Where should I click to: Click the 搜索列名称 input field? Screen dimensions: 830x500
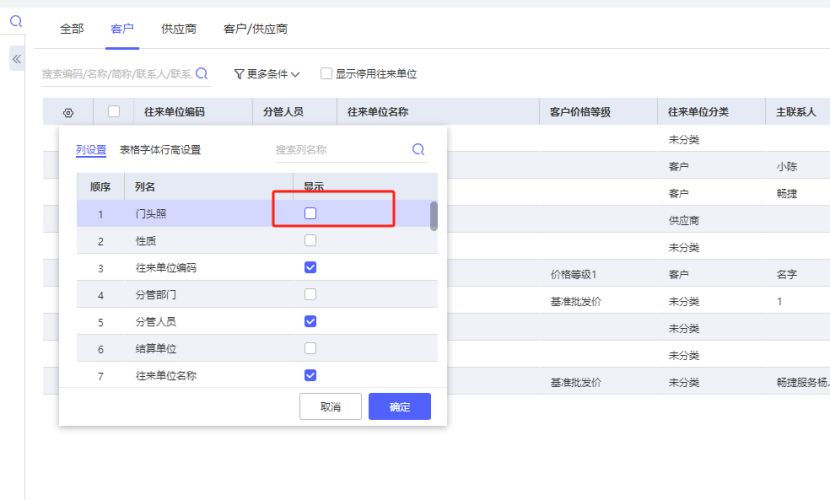tap(340, 150)
